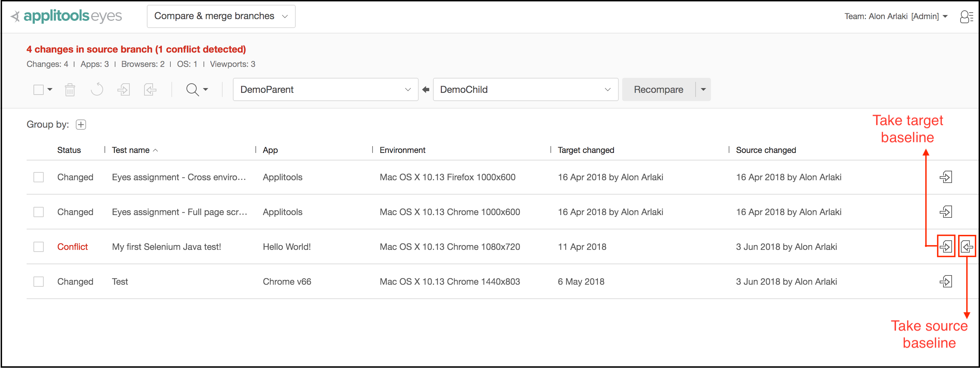Screen dimensions: 980x368
Task: Expand the Recompare options arrow
Action: point(703,90)
